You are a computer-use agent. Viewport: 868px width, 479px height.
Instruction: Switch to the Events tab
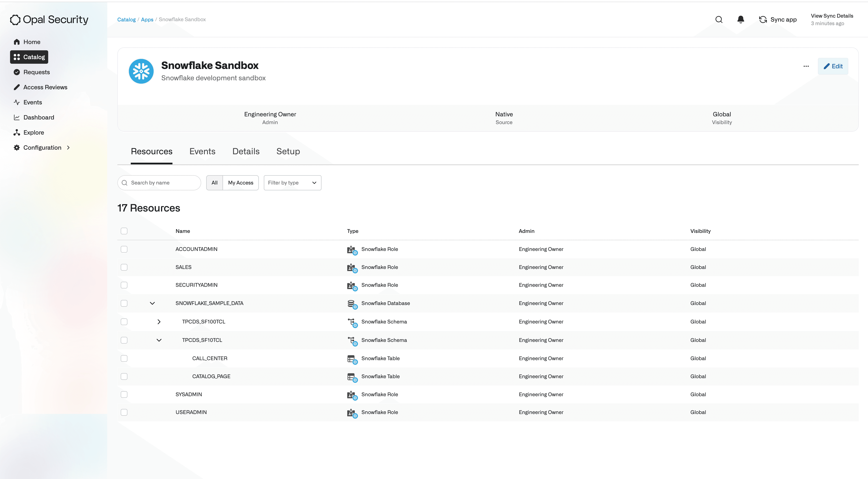tap(202, 151)
